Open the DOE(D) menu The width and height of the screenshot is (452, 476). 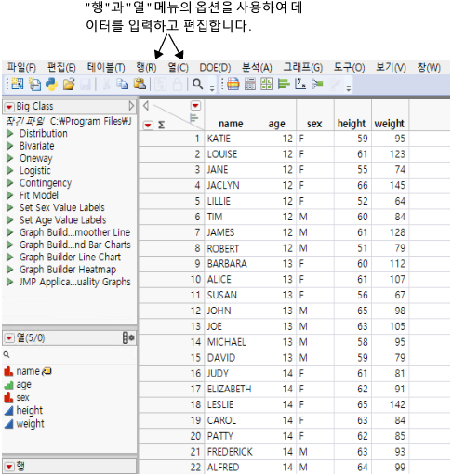[215, 67]
